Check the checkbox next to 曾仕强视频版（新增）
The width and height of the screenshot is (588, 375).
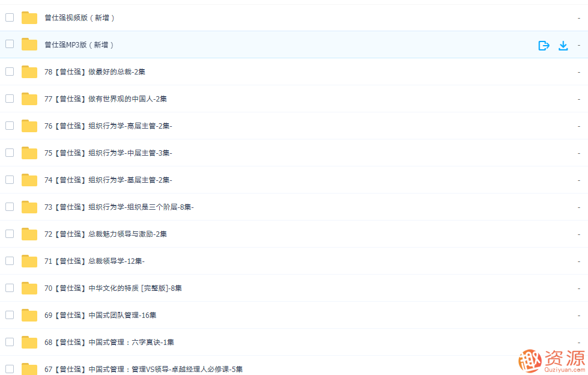coord(9,18)
